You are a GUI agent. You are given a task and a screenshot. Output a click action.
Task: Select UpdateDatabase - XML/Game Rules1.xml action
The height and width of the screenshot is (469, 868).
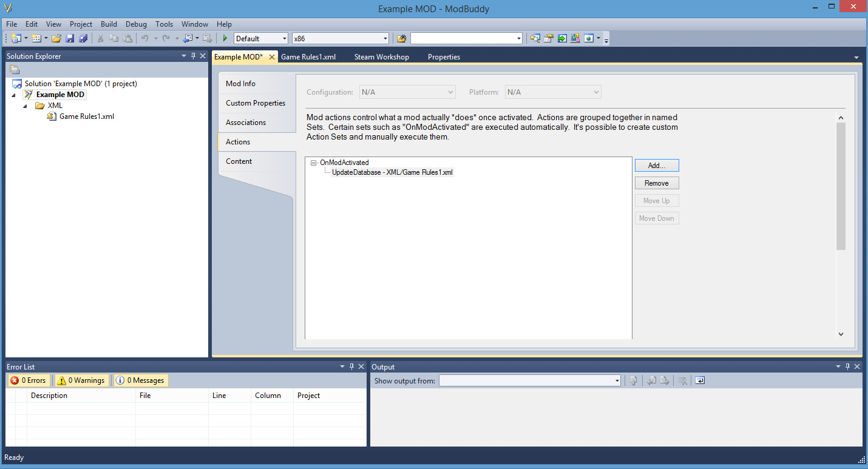click(x=392, y=172)
